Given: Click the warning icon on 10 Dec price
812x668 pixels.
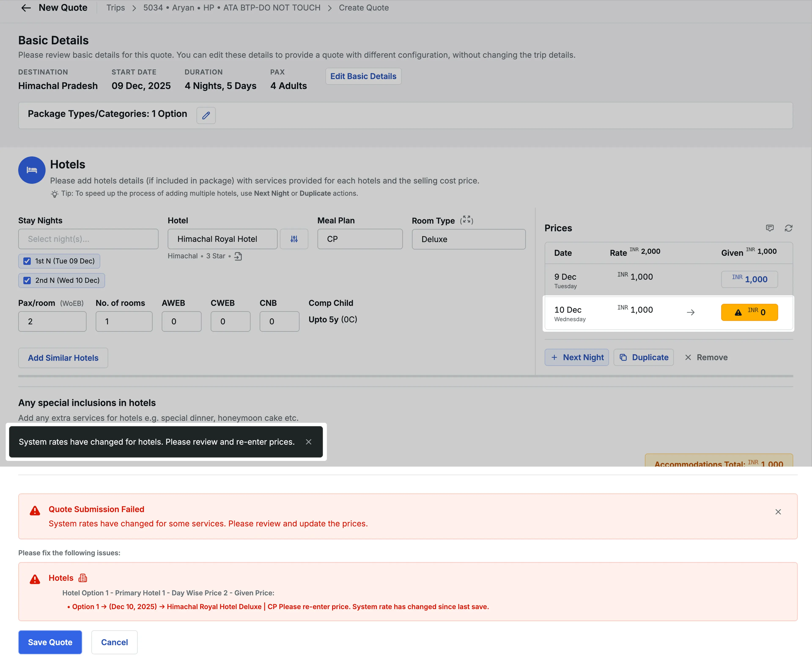Looking at the screenshot, I should point(738,313).
